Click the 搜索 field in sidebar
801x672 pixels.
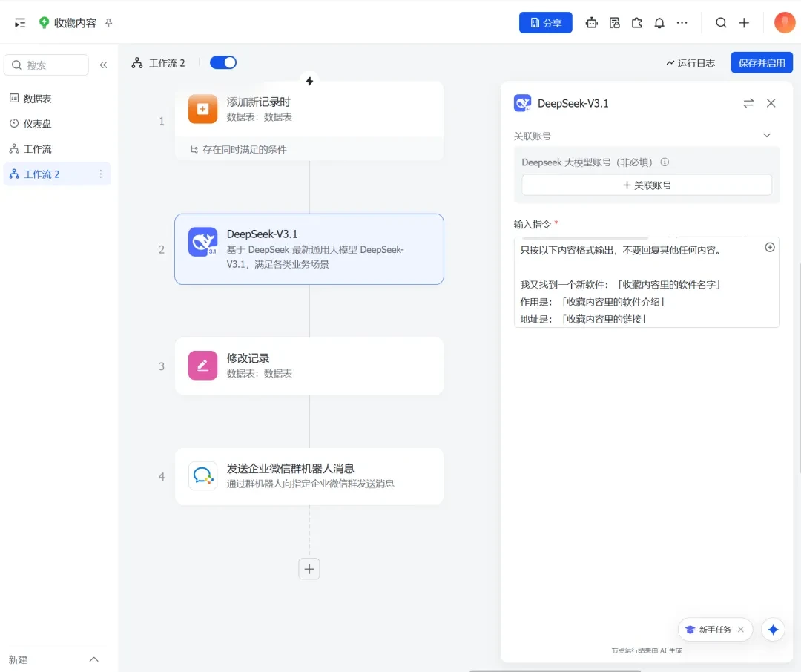pos(47,65)
